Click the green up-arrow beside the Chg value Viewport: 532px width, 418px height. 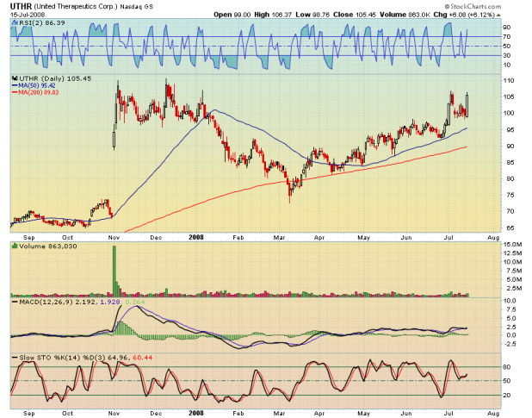[498, 16]
